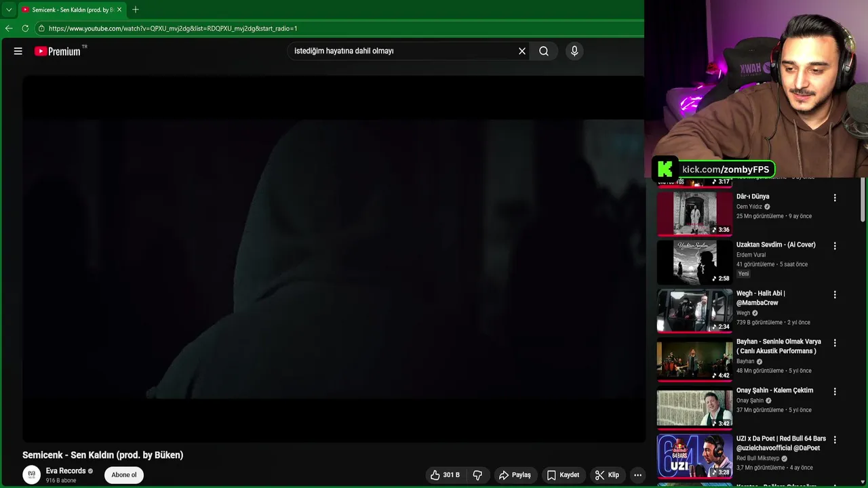Dislike the video with thumbs-down

click(x=477, y=475)
